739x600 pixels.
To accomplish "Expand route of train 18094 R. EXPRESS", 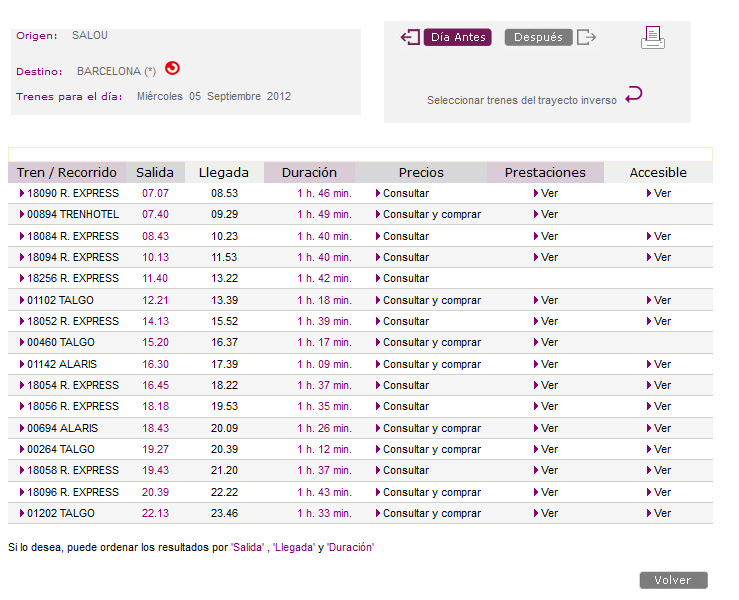I will [69, 257].
